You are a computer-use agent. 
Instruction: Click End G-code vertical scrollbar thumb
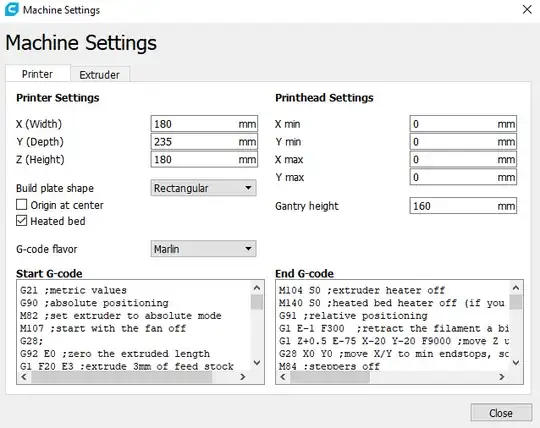[516, 302]
